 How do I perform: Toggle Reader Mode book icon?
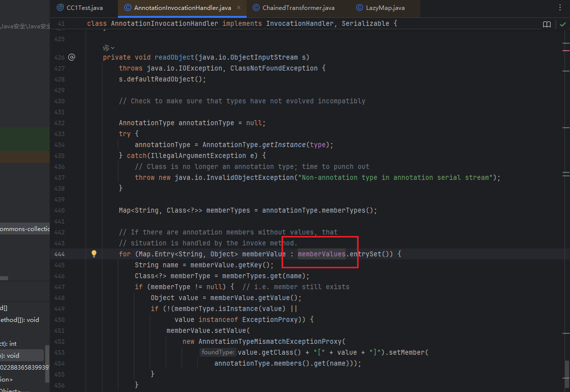[547, 24]
